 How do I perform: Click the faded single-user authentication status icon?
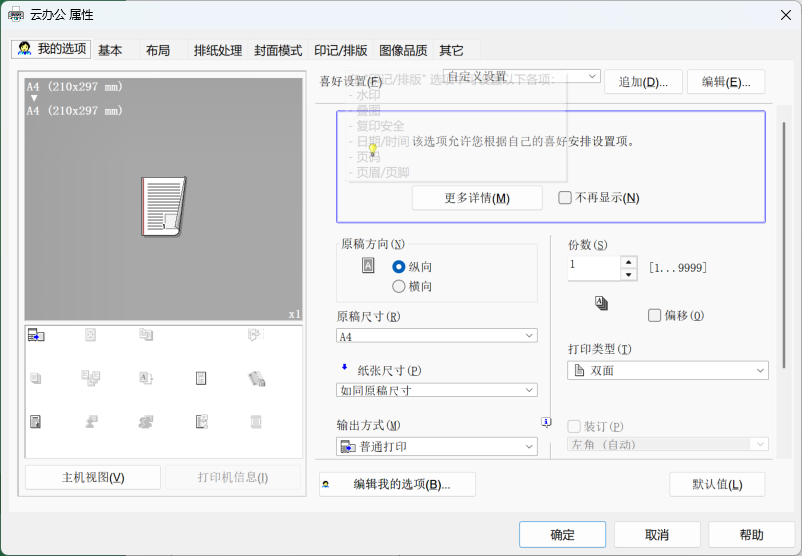click(x=92, y=422)
